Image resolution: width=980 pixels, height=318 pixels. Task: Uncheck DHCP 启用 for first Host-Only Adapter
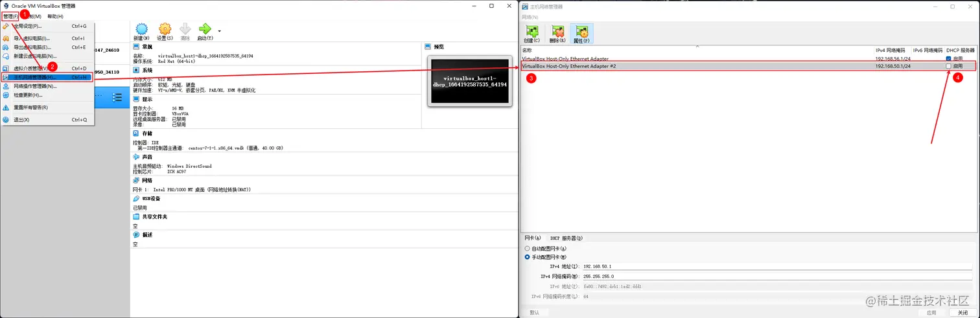pyautogui.click(x=948, y=58)
